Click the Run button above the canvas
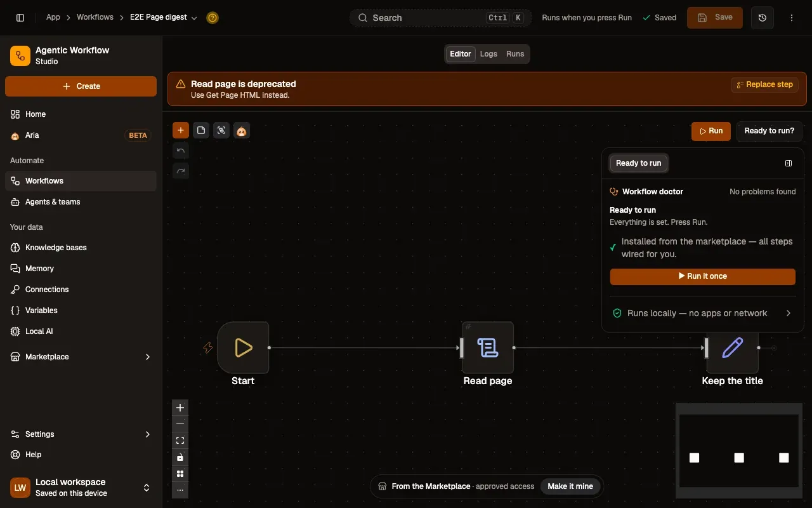Screen dimensions: 812x508 [711, 131]
